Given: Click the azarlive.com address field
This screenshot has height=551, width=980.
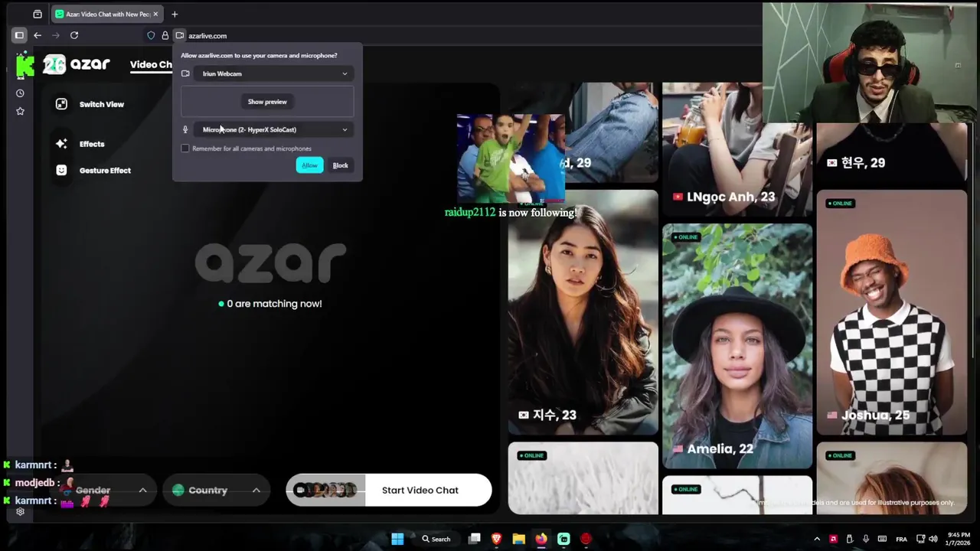Looking at the screenshot, I should pos(207,36).
